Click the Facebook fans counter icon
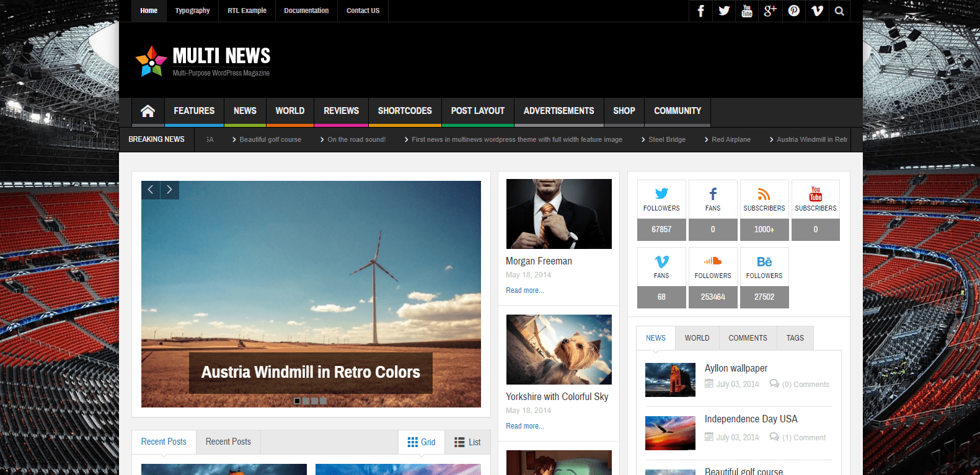 (x=713, y=194)
